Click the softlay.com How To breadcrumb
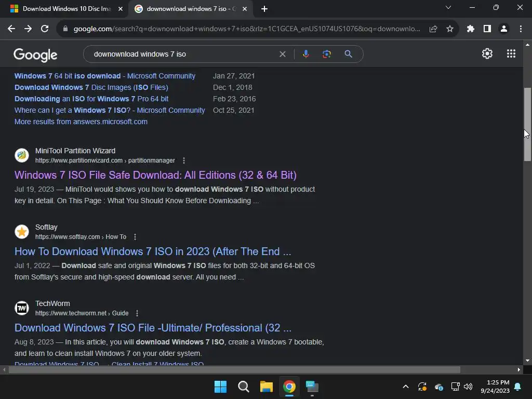The height and width of the screenshot is (399, 532). pos(81,237)
